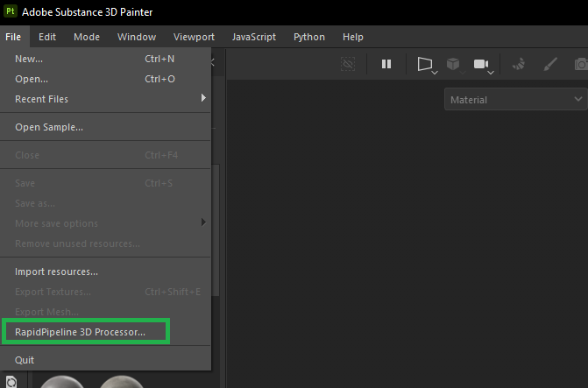Click the Adobe Substance Painter app icon

coord(11,11)
